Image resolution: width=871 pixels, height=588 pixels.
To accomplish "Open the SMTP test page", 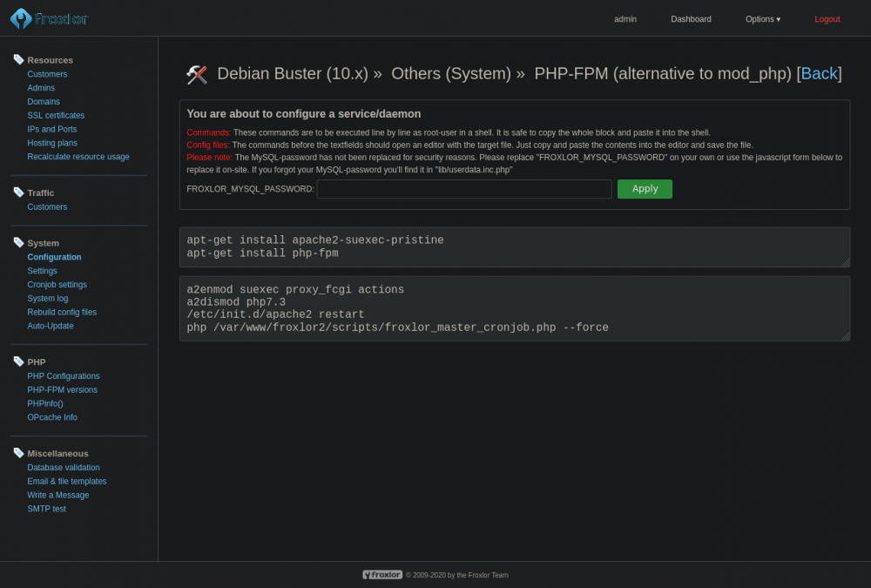I will [x=47, y=509].
